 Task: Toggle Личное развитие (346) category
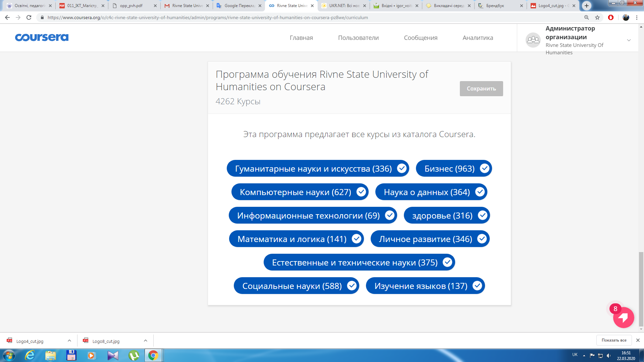(430, 239)
